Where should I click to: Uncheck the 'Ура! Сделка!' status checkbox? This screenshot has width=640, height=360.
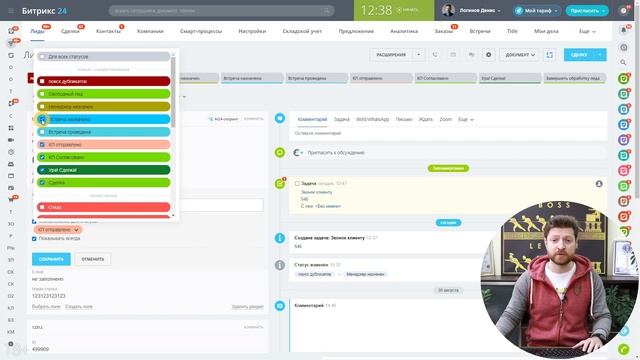point(42,170)
